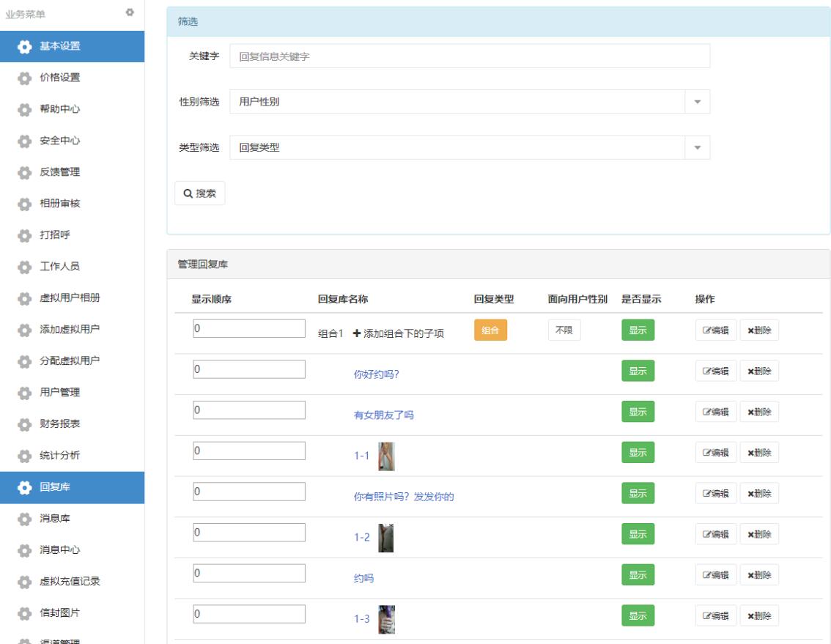Go to 用户管理 in the sidebar
This screenshot has height=644, width=831.
(59, 393)
